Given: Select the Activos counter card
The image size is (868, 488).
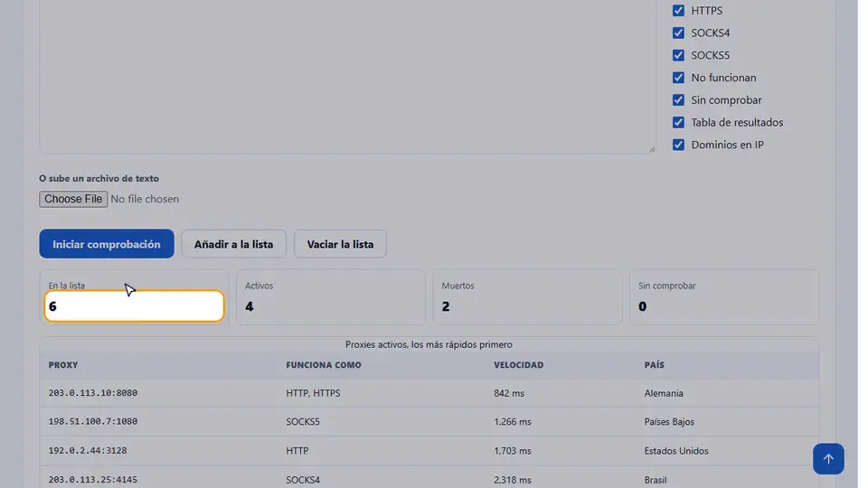Looking at the screenshot, I should 331,297.
